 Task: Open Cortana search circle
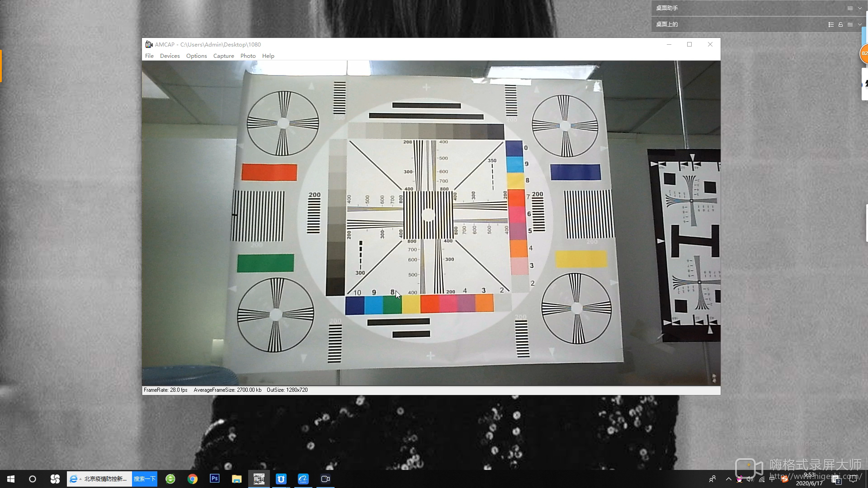click(x=33, y=479)
